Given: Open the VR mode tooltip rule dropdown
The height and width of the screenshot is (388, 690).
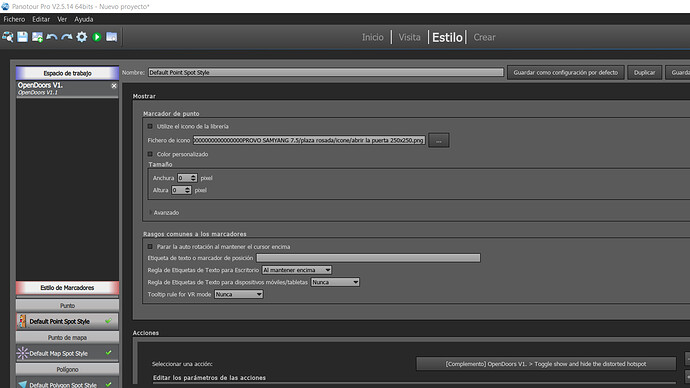Looking at the screenshot, I should 239,294.
